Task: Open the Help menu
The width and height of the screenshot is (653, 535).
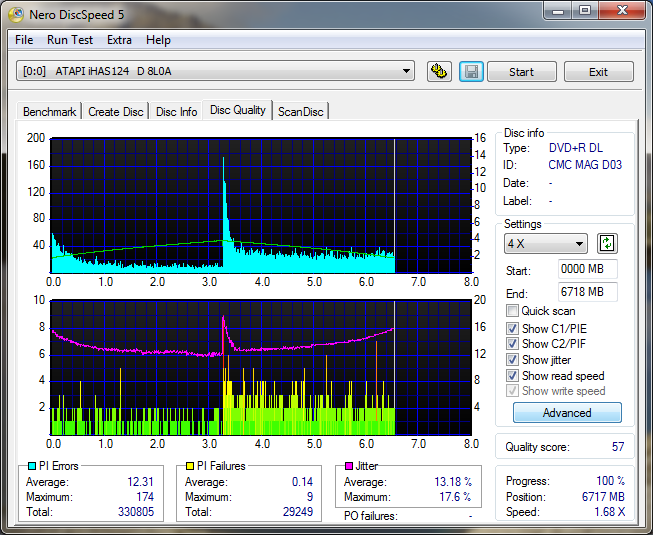Action: pyautogui.click(x=158, y=40)
